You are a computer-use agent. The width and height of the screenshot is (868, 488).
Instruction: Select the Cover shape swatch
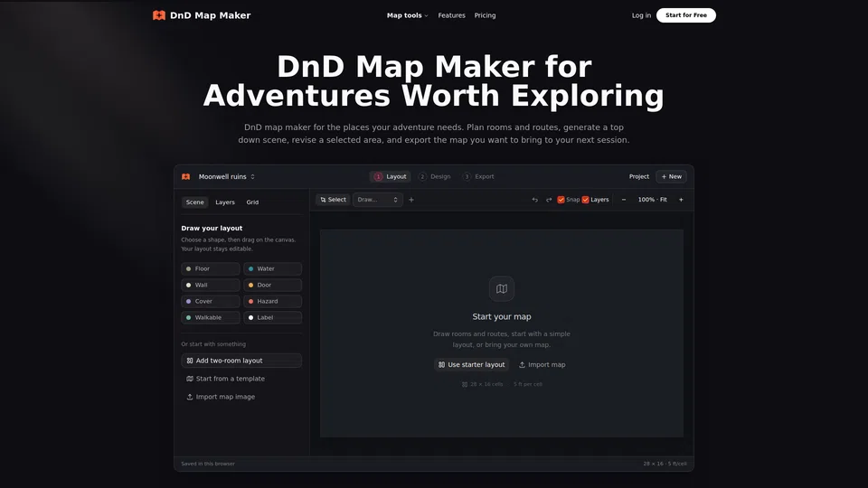click(x=211, y=302)
